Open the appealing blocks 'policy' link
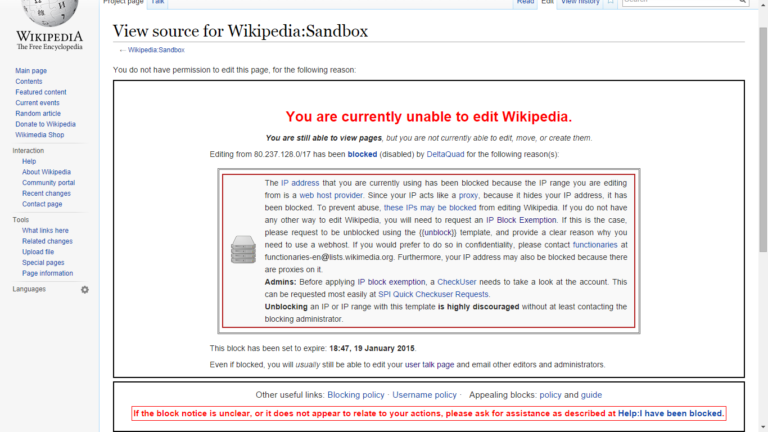The height and width of the screenshot is (432, 768). coord(551,395)
